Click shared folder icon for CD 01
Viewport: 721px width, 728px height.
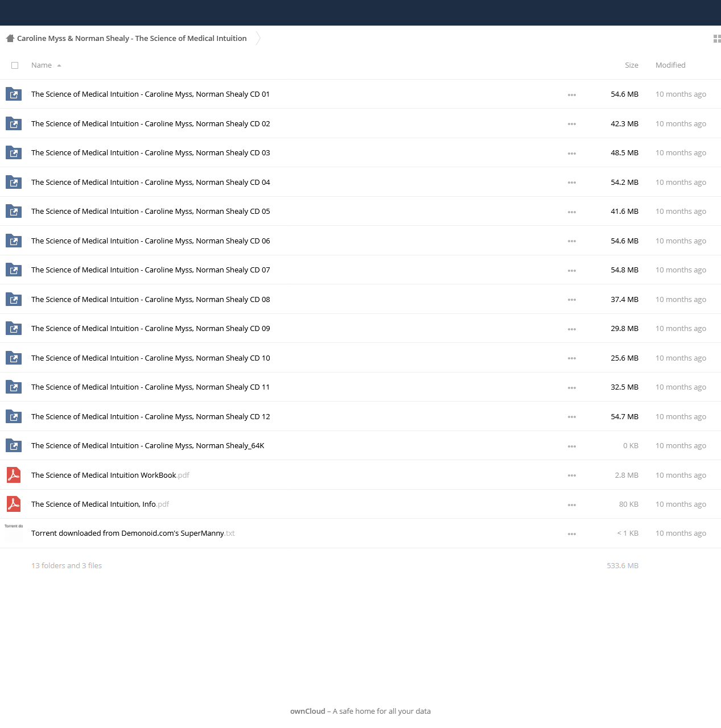pos(14,94)
